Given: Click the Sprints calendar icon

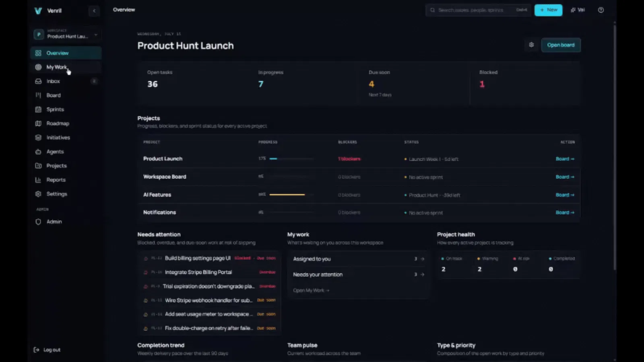Looking at the screenshot, I should tap(38, 109).
